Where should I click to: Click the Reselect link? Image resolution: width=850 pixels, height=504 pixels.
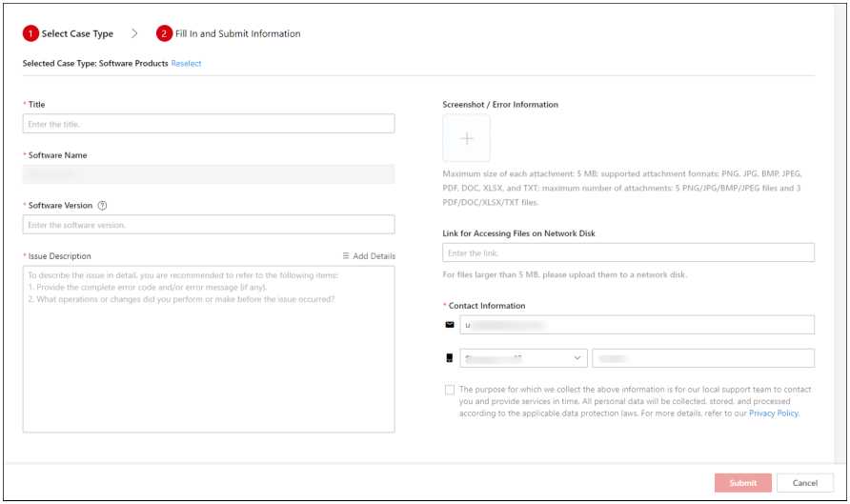(x=186, y=64)
